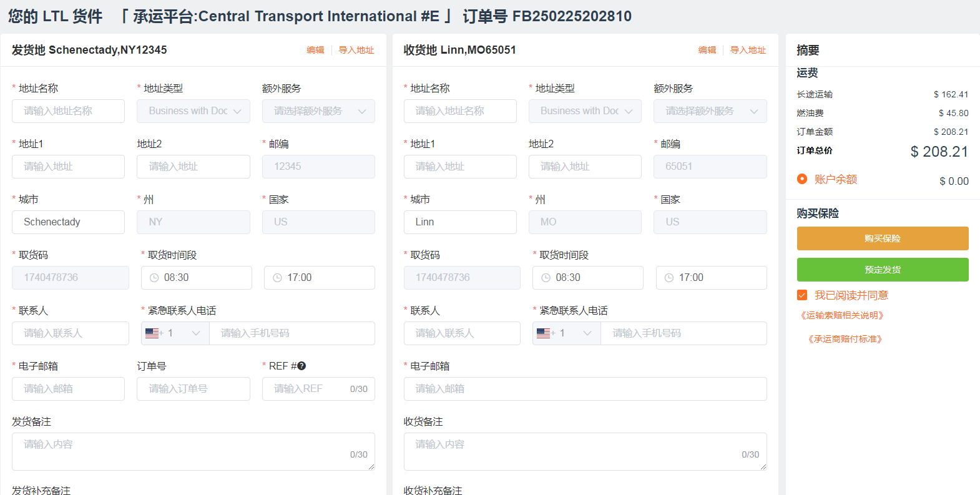Open 运输索赔相关说明 link
Image resolution: width=980 pixels, height=495 pixels.
843,315
